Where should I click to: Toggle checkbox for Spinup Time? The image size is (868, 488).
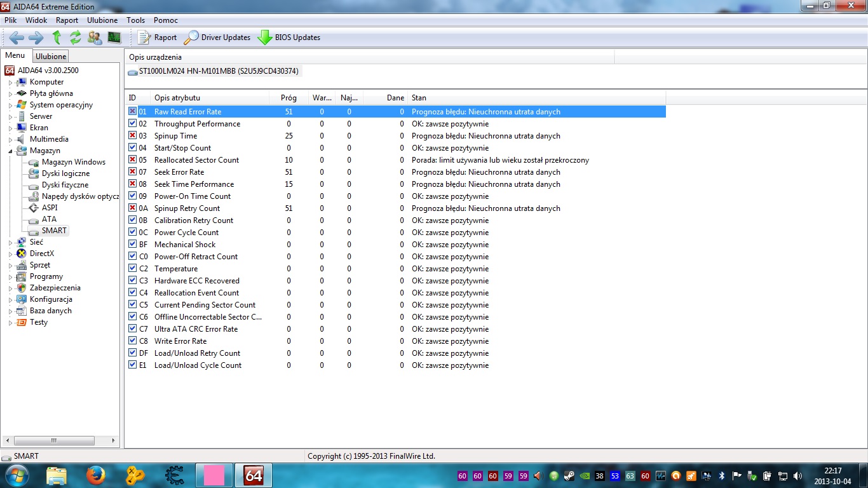132,135
